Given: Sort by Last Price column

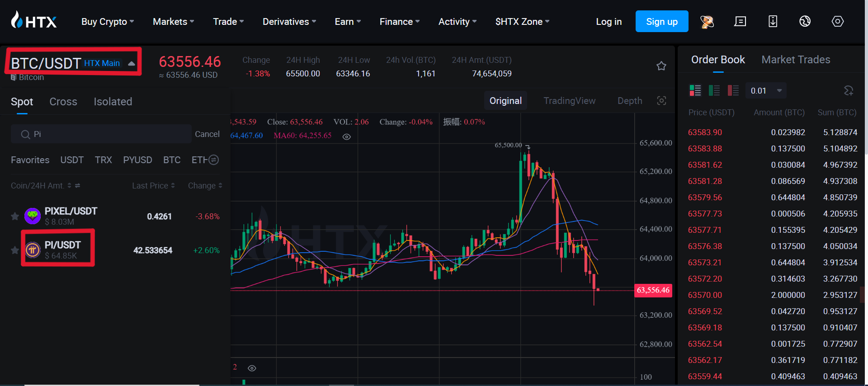Looking at the screenshot, I should click(x=153, y=186).
